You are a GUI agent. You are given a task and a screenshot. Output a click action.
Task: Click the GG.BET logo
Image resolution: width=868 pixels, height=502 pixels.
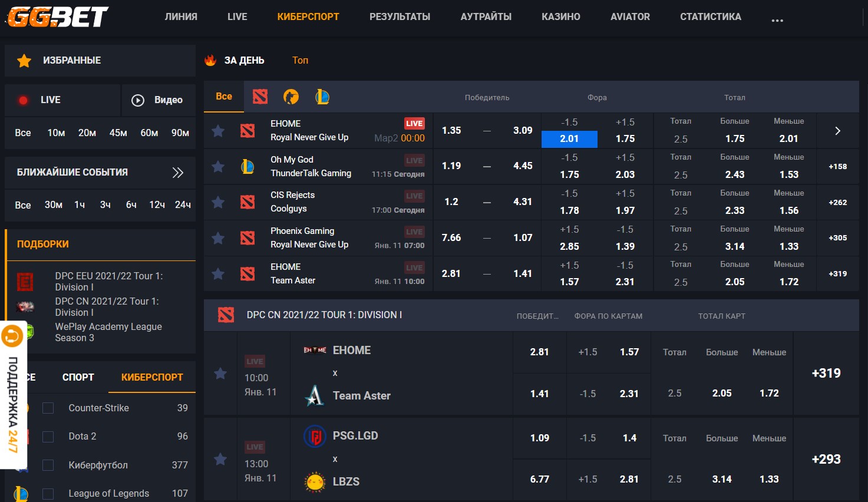coord(57,16)
